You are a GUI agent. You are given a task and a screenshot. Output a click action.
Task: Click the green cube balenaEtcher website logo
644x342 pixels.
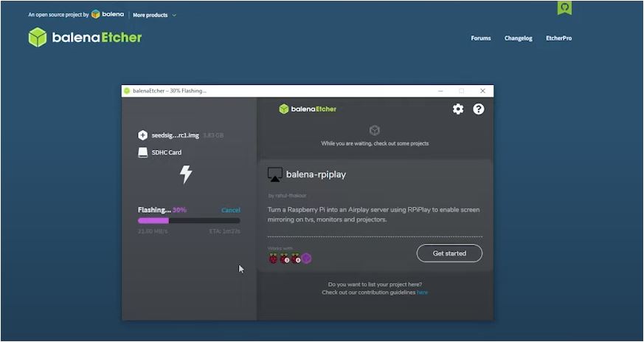38,38
